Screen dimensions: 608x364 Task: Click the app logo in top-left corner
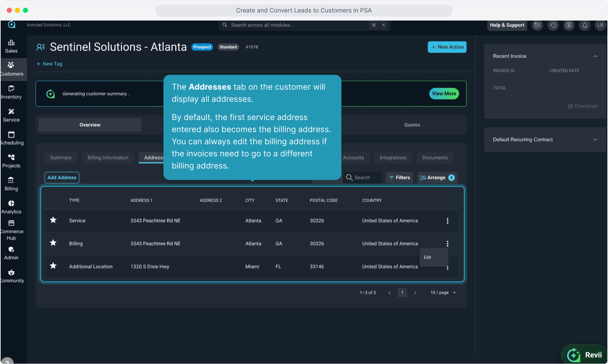click(x=11, y=24)
